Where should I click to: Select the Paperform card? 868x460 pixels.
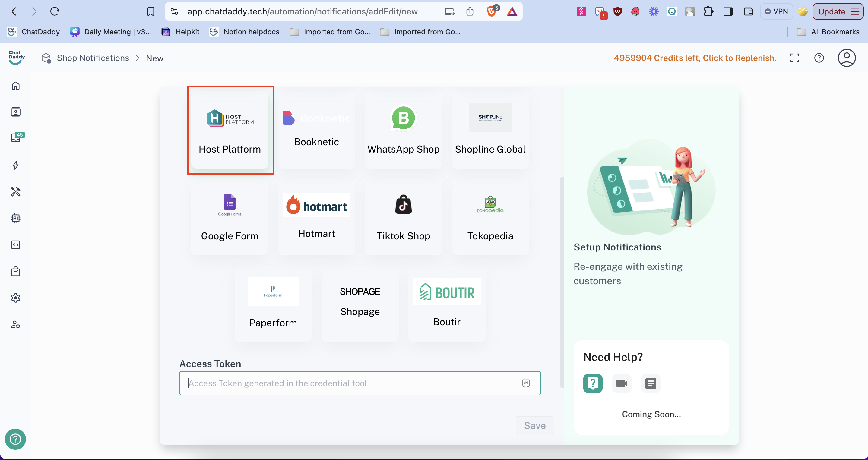[x=273, y=304]
